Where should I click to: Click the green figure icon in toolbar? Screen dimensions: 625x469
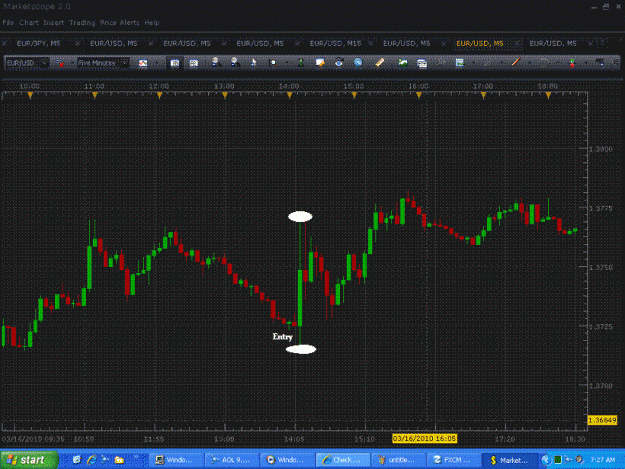pos(301,63)
